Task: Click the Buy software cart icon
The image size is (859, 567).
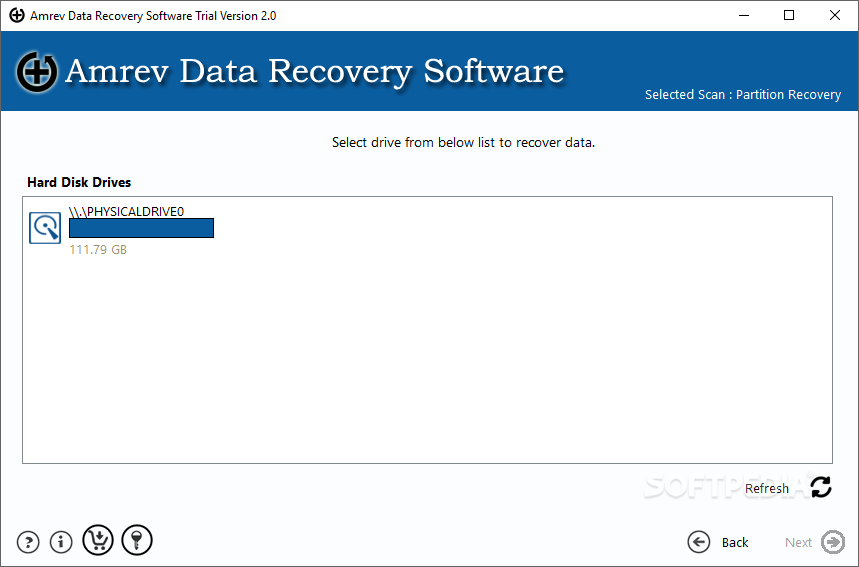Action: pyautogui.click(x=98, y=540)
